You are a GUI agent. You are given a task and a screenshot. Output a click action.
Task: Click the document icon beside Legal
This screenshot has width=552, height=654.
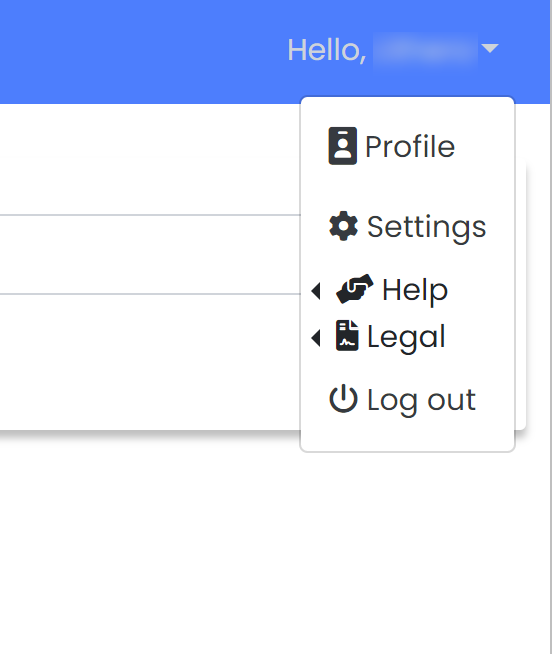pos(347,336)
